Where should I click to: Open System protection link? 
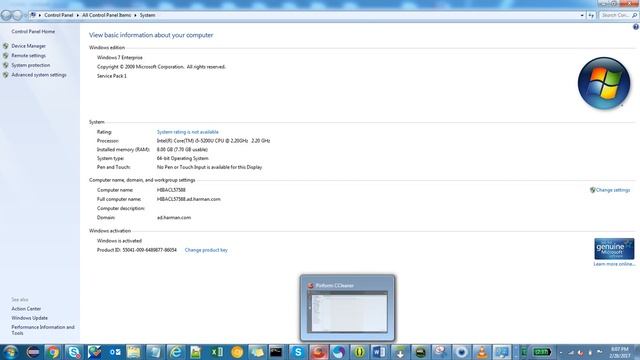(x=31, y=65)
